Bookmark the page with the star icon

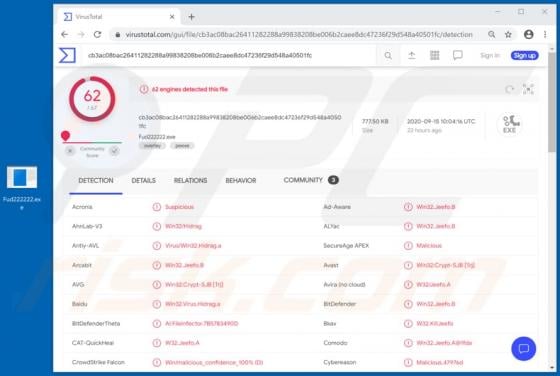pos(508,35)
